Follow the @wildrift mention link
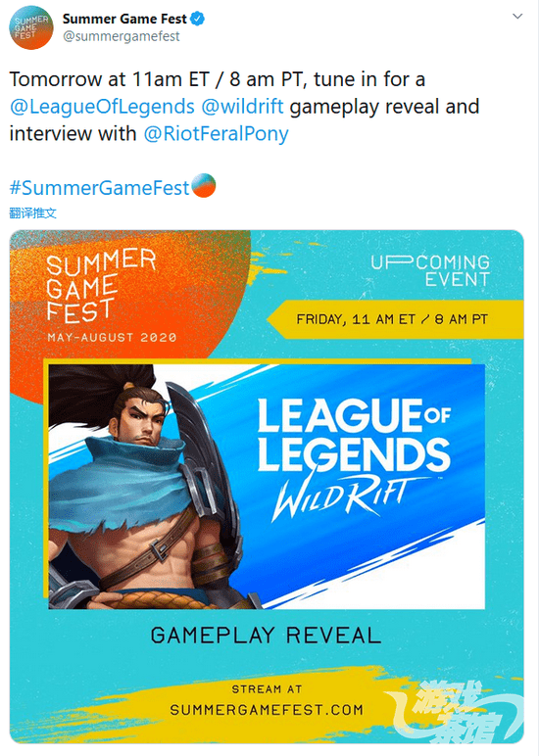 (x=242, y=107)
